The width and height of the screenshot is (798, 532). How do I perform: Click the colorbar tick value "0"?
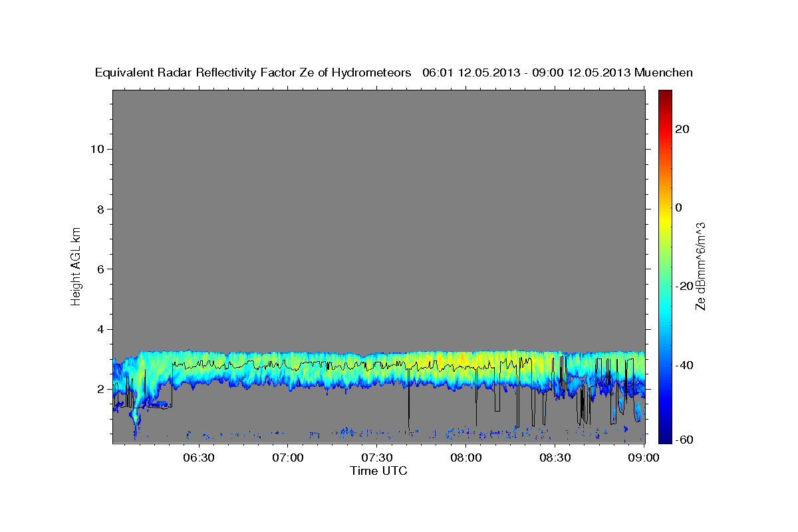click(679, 207)
